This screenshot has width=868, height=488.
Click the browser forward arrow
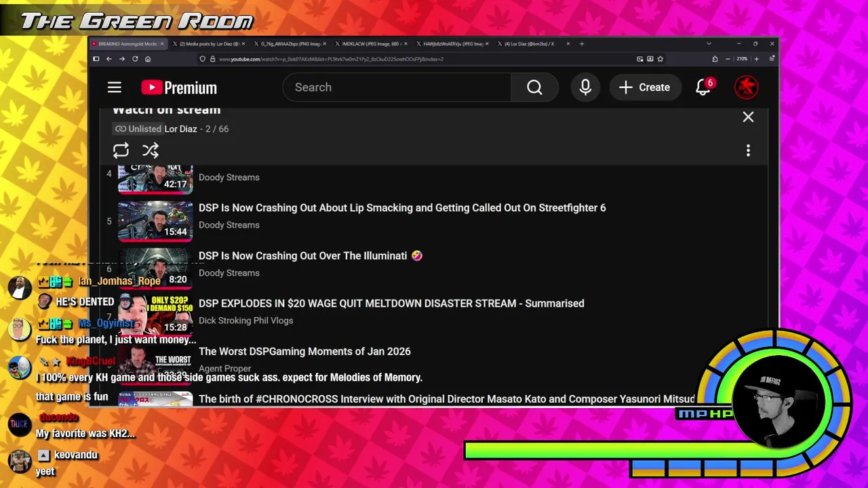click(122, 59)
